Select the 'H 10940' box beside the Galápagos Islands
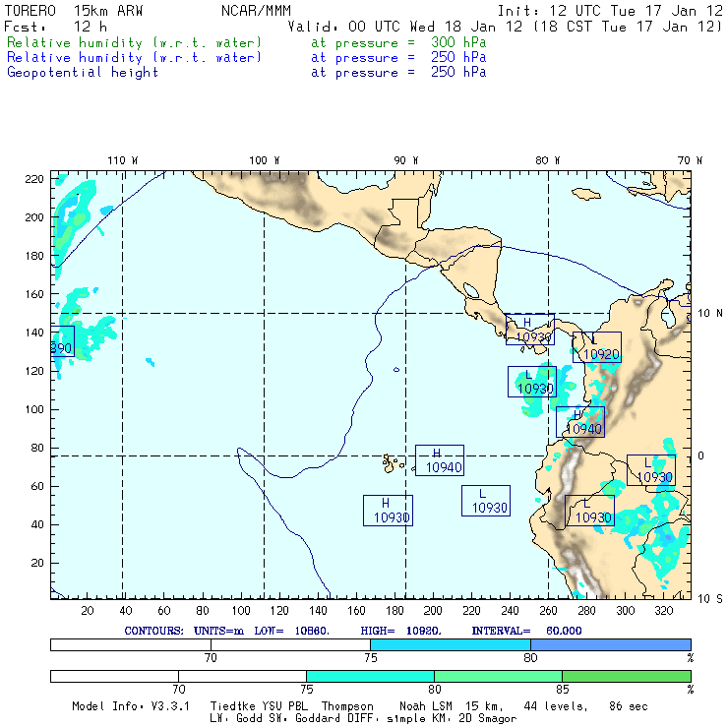 439,460
